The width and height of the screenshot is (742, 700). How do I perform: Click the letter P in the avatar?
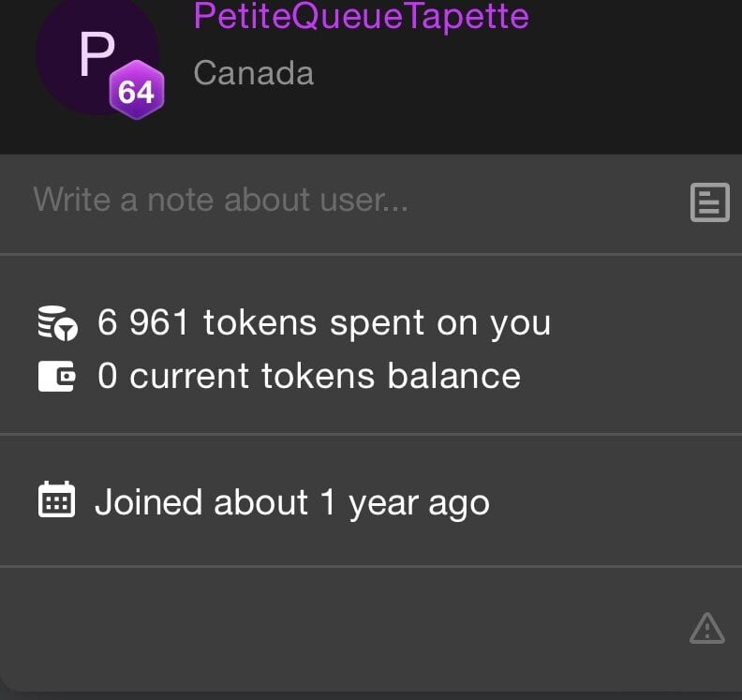coord(96,53)
